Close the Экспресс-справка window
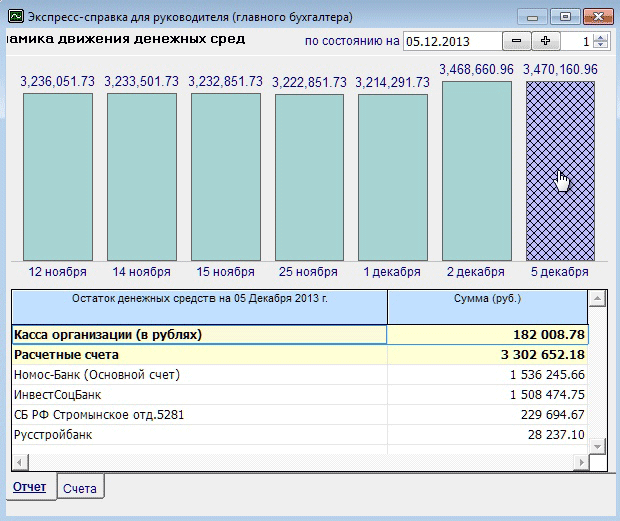This screenshot has height=521, width=620. 598,17
